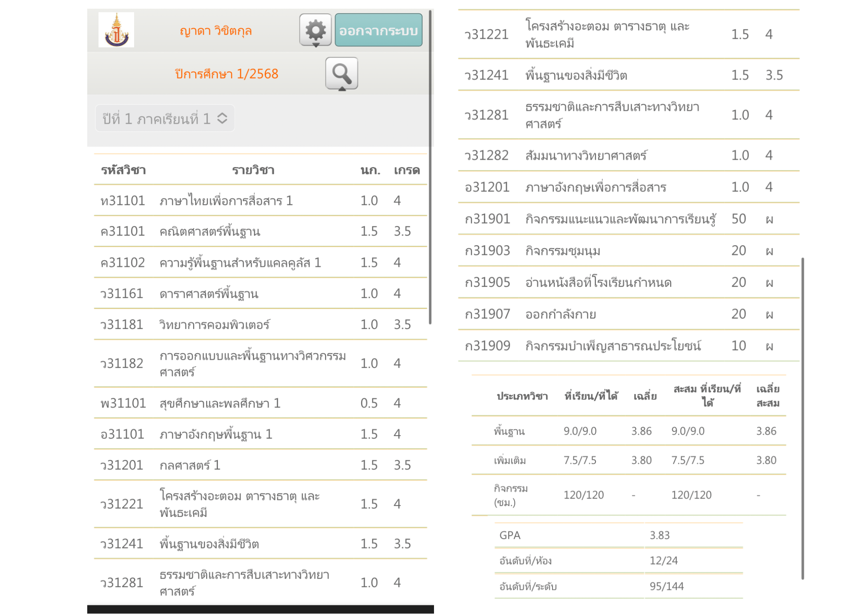Click the magnifying glass search icon
Image resolution: width=868 pixels, height=614 pixels.
coord(342,73)
